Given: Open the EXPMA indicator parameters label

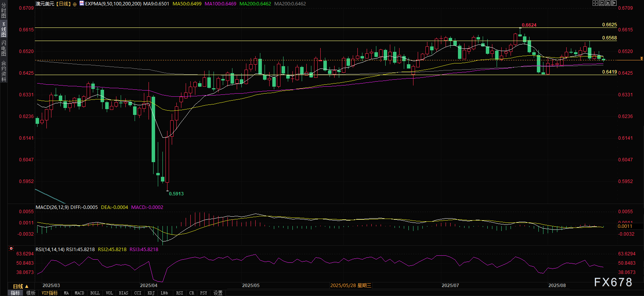Looking at the screenshot, I should coord(113,4).
